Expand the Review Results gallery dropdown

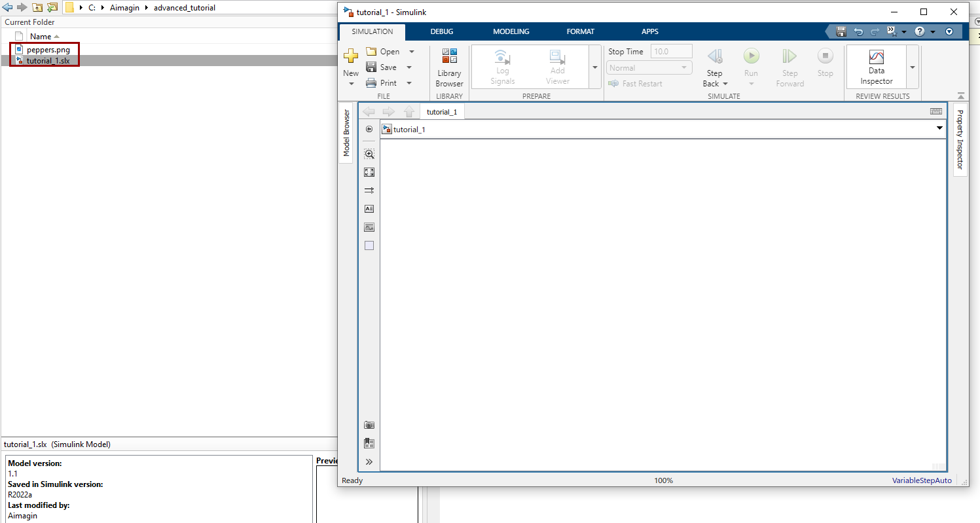(x=913, y=67)
